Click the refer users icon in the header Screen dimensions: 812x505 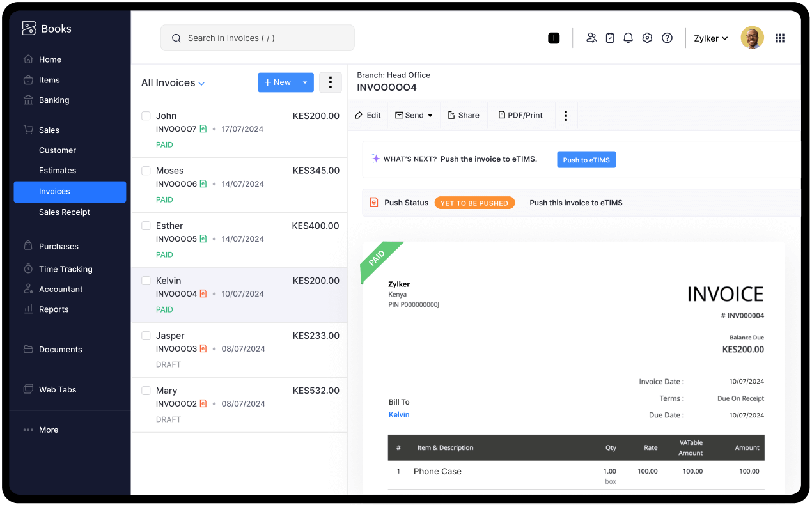pos(591,38)
